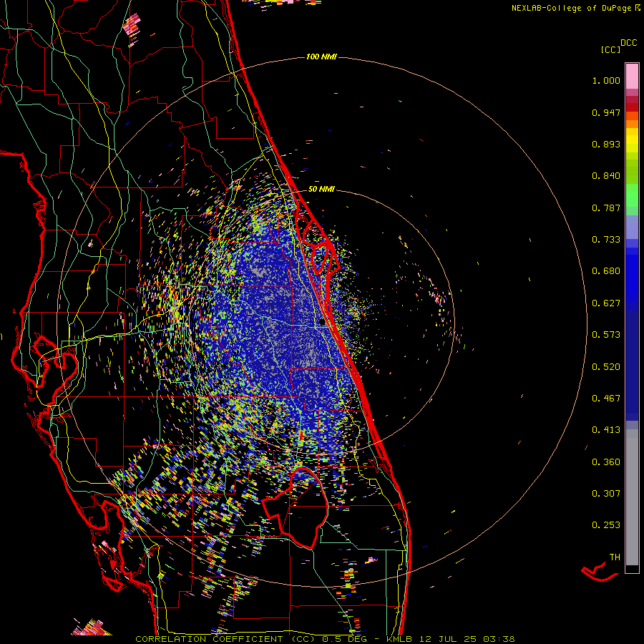Select the 0.573 scale value
The width and height of the screenshot is (644, 644).
tap(606, 335)
